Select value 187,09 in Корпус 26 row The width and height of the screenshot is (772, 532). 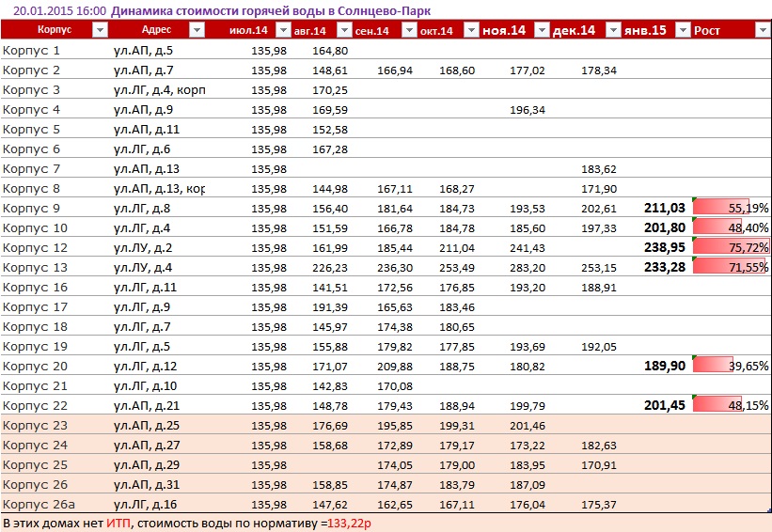(528, 485)
